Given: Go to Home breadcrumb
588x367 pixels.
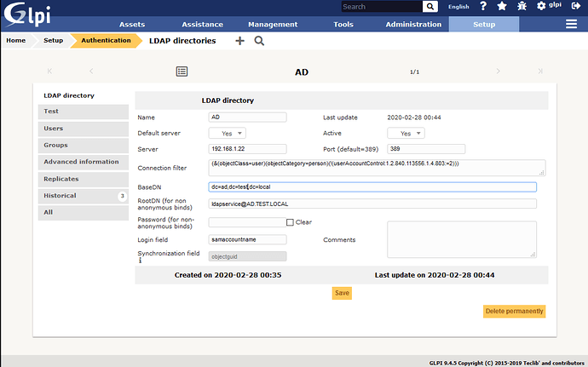Looking at the screenshot, I should (15, 41).
